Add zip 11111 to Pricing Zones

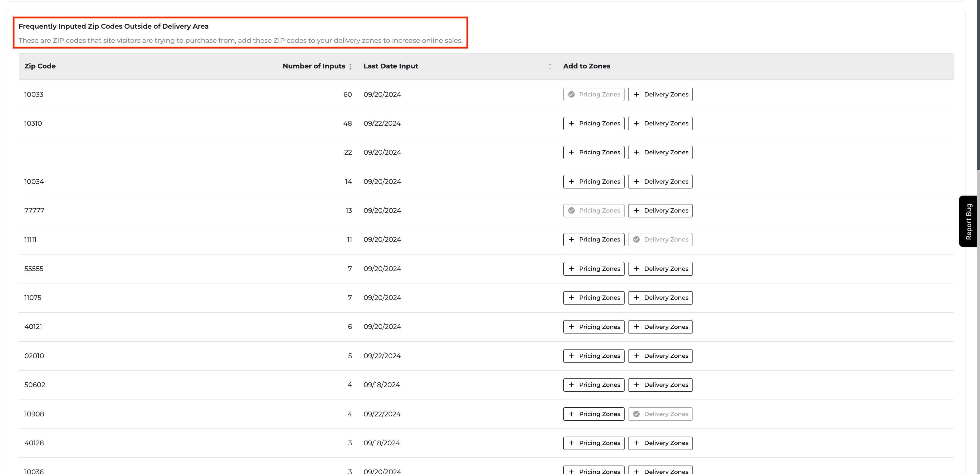click(x=593, y=239)
